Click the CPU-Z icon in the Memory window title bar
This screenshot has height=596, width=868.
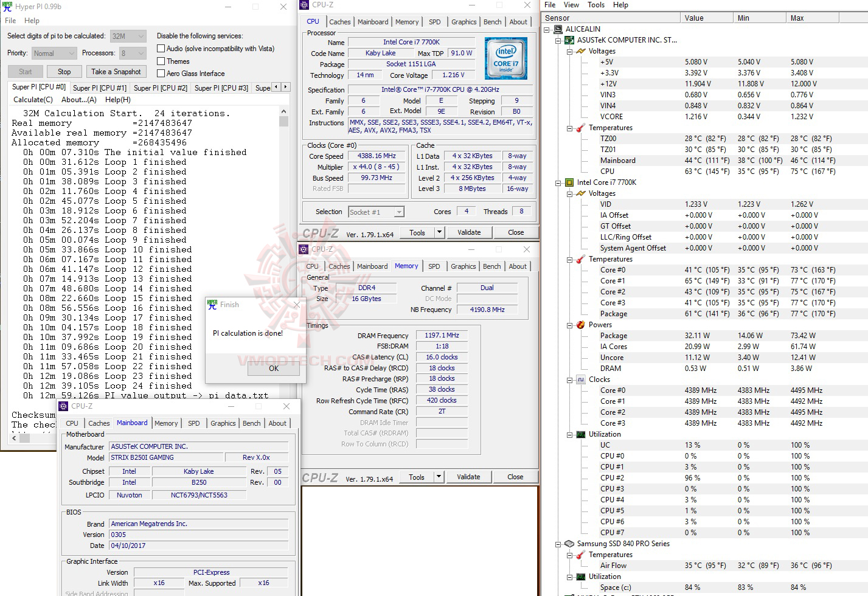click(304, 249)
